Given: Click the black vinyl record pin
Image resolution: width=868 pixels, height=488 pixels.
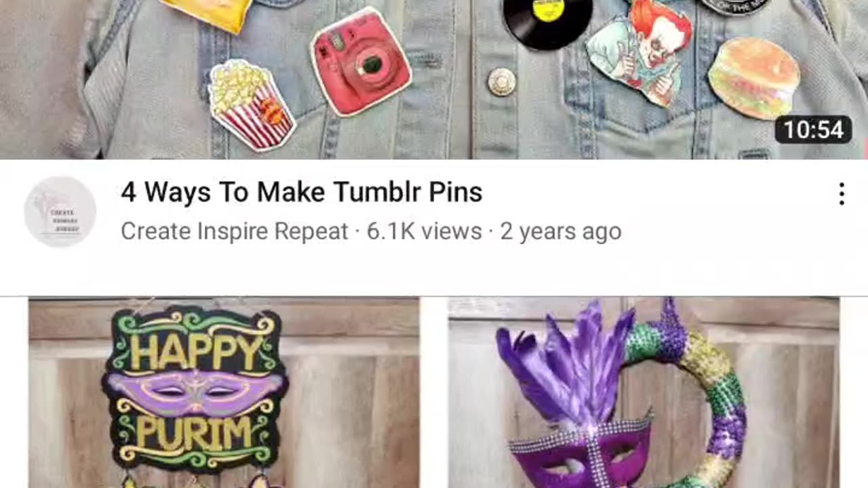Looking at the screenshot, I should point(548,22).
